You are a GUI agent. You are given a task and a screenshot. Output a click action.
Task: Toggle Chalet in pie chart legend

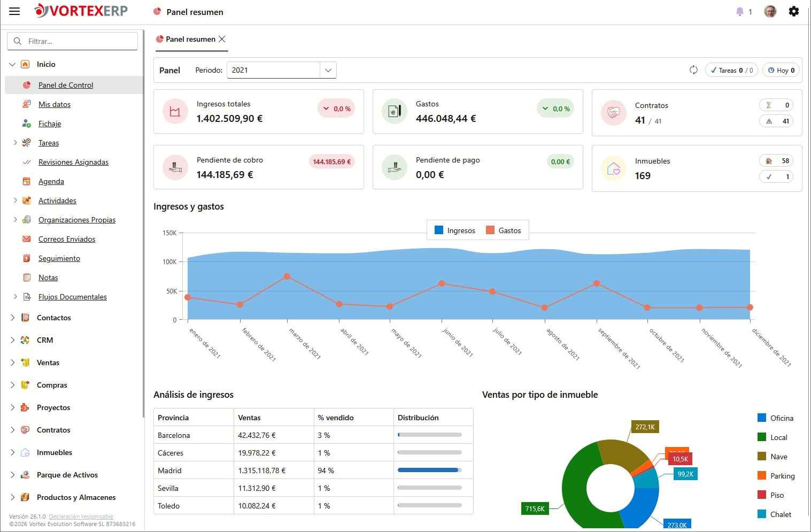[x=775, y=514]
